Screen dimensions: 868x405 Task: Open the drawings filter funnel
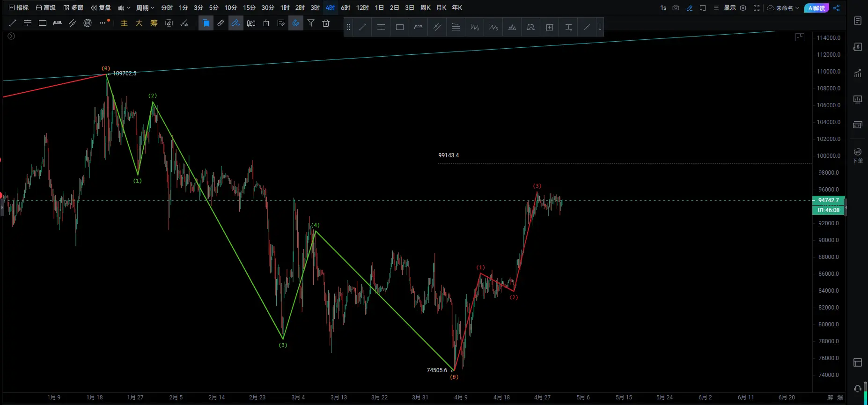point(311,23)
